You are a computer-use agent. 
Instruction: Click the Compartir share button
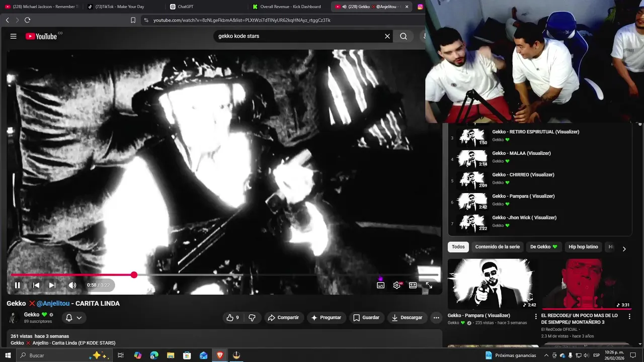click(x=284, y=318)
